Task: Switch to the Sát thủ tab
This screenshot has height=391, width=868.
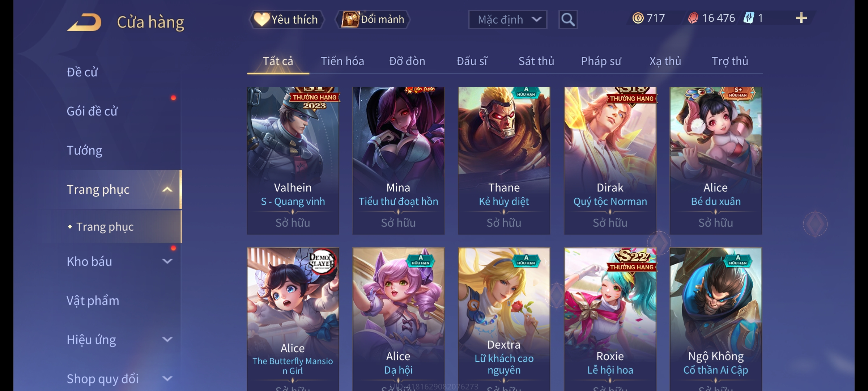Action: pyautogui.click(x=536, y=61)
